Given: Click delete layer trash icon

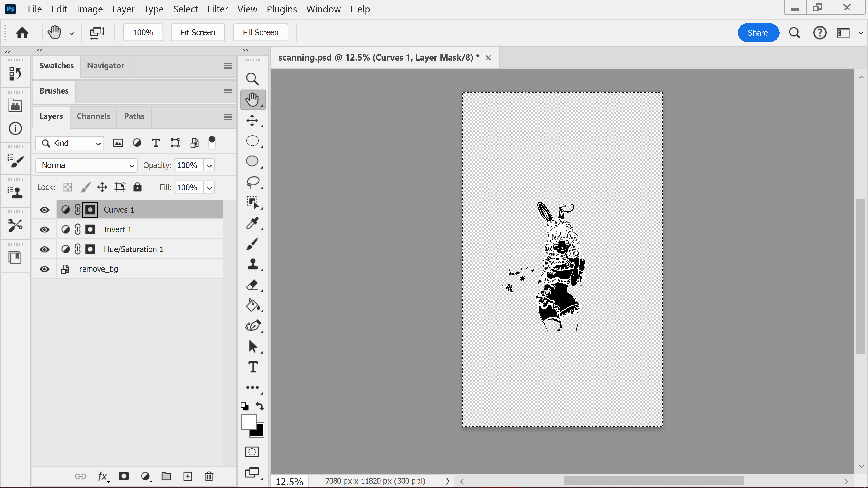Looking at the screenshot, I should [209, 476].
